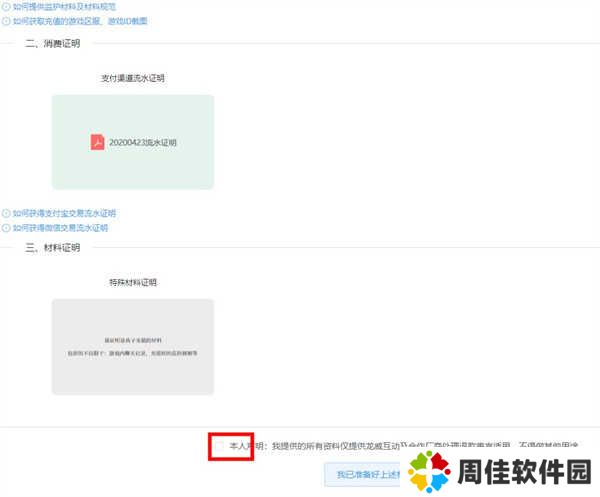Click the red PDF file icon
This screenshot has height=497, width=600.
coord(98,142)
